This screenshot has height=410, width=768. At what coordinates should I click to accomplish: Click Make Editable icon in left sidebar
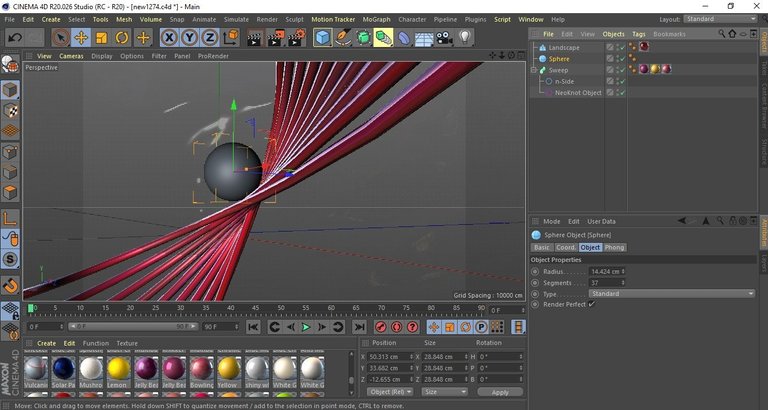(10, 64)
